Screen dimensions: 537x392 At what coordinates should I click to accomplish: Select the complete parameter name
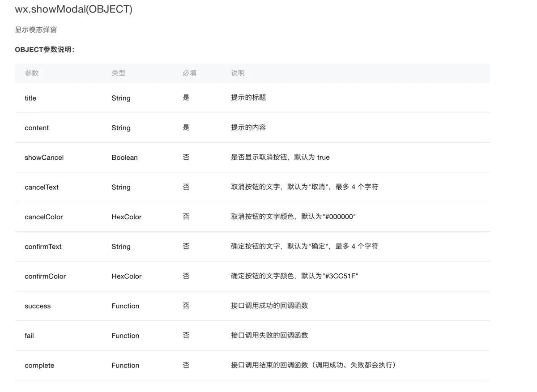click(x=39, y=365)
